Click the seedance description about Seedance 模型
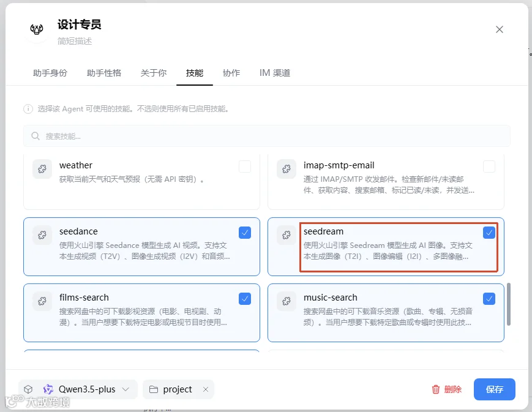532x412 pixels. coord(144,251)
